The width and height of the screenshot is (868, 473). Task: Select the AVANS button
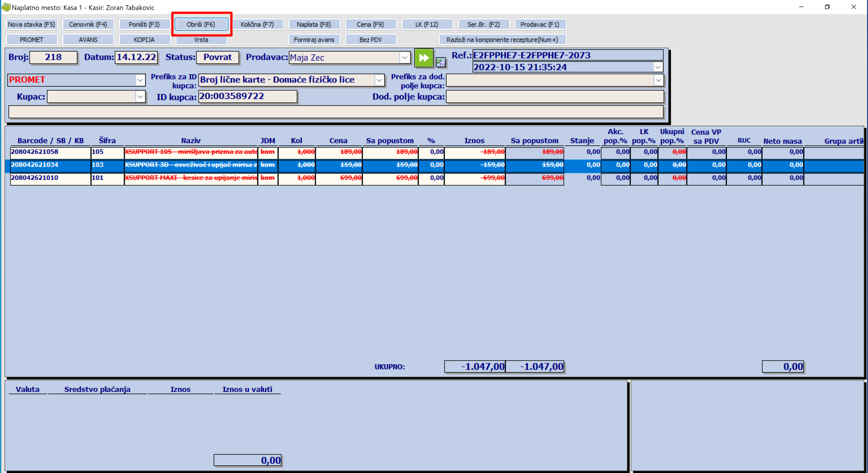pos(88,39)
